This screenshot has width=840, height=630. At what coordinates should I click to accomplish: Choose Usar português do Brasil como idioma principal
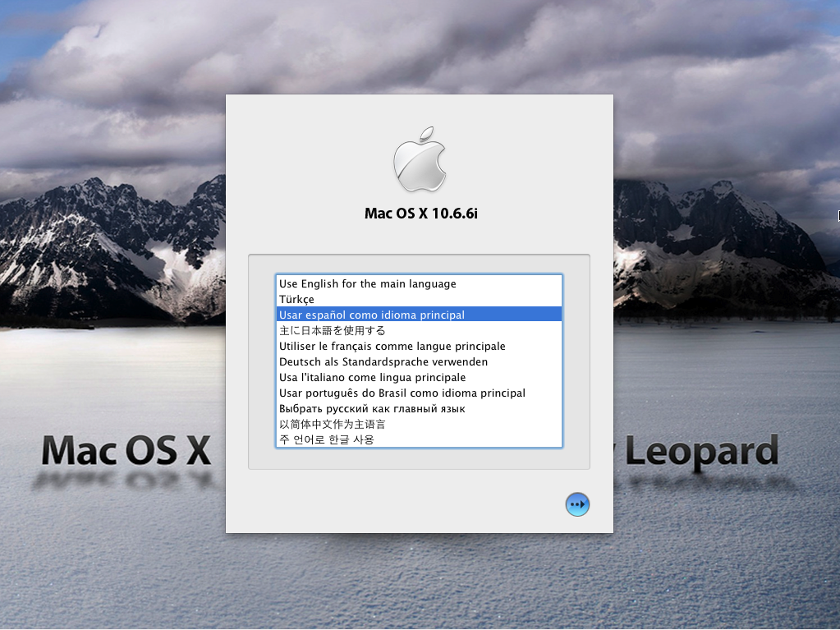pyautogui.click(x=419, y=393)
